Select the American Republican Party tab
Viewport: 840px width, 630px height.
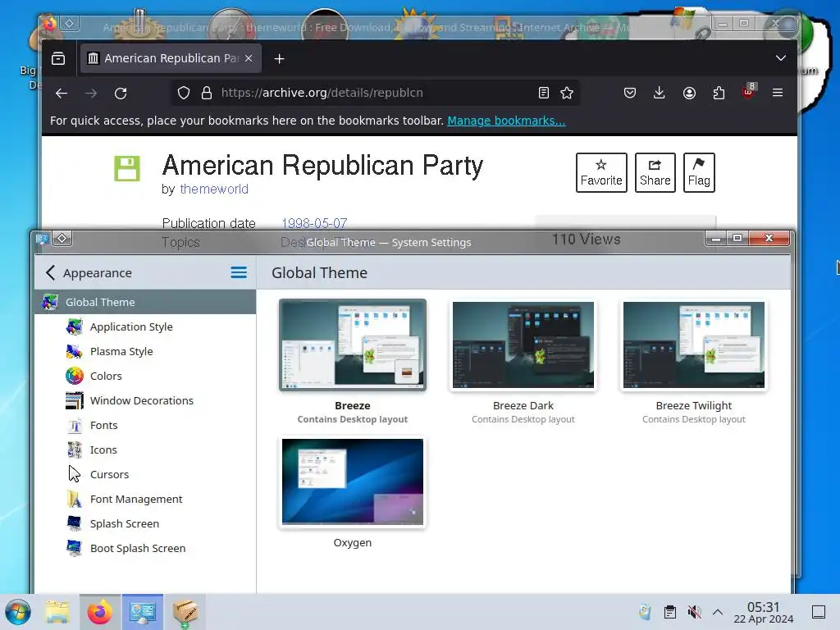pos(171,58)
